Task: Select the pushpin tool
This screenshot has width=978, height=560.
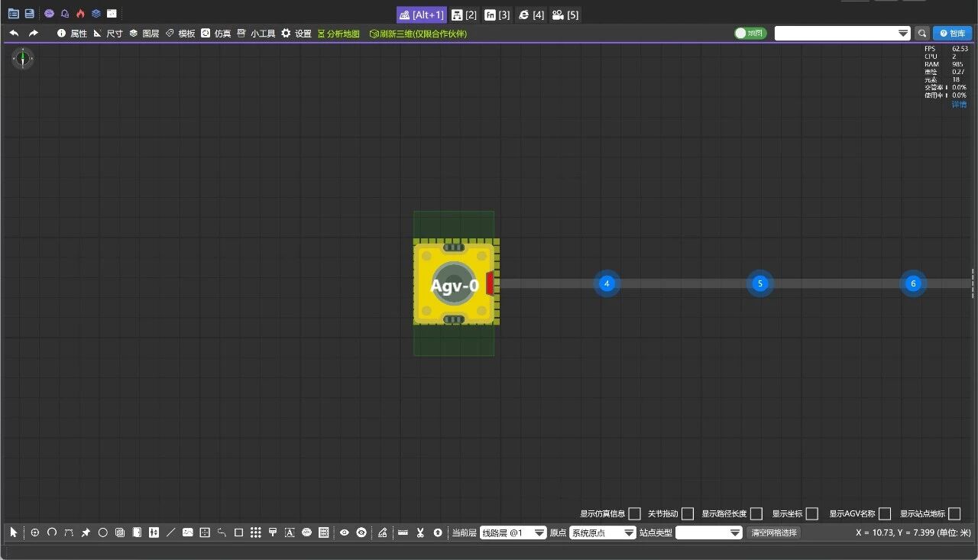Action: (x=86, y=532)
